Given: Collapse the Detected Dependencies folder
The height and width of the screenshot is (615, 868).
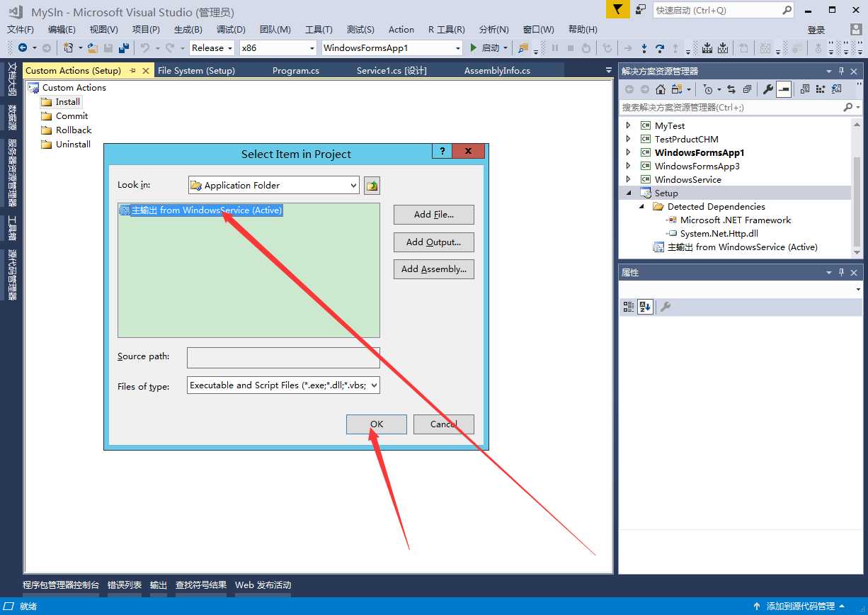Looking at the screenshot, I should (642, 207).
